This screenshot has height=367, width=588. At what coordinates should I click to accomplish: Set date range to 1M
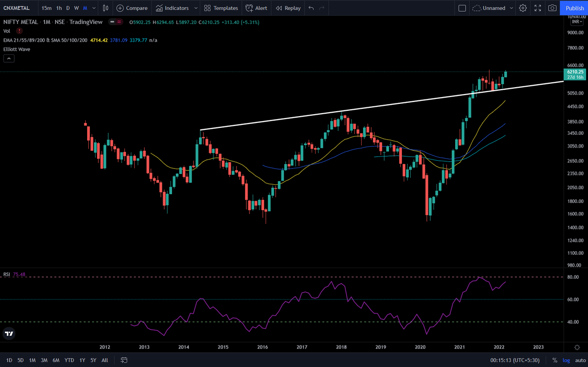tap(32, 360)
